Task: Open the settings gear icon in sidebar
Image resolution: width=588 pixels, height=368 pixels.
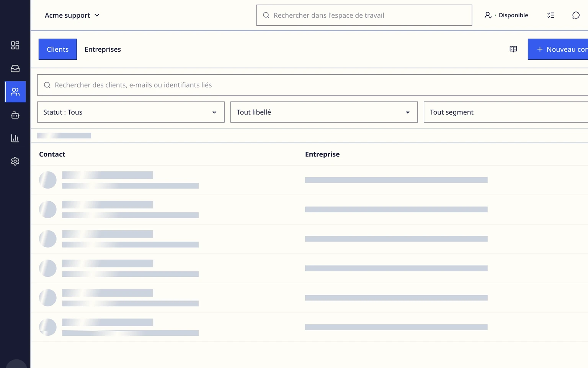Action: click(15, 161)
